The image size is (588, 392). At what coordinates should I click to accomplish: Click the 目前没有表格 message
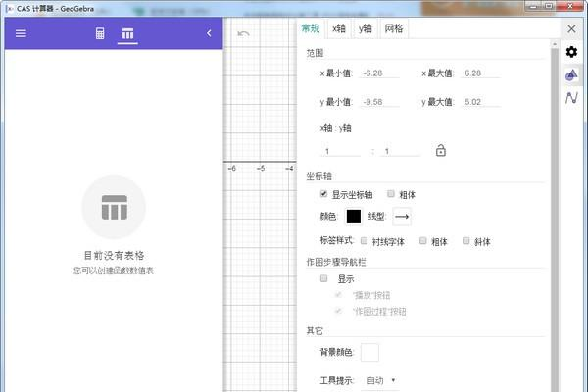click(x=114, y=256)
